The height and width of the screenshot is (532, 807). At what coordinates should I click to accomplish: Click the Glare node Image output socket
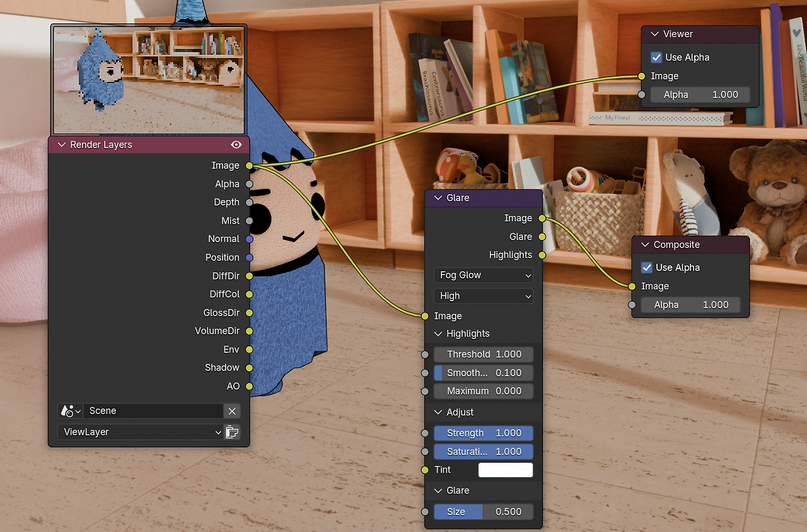542,218
